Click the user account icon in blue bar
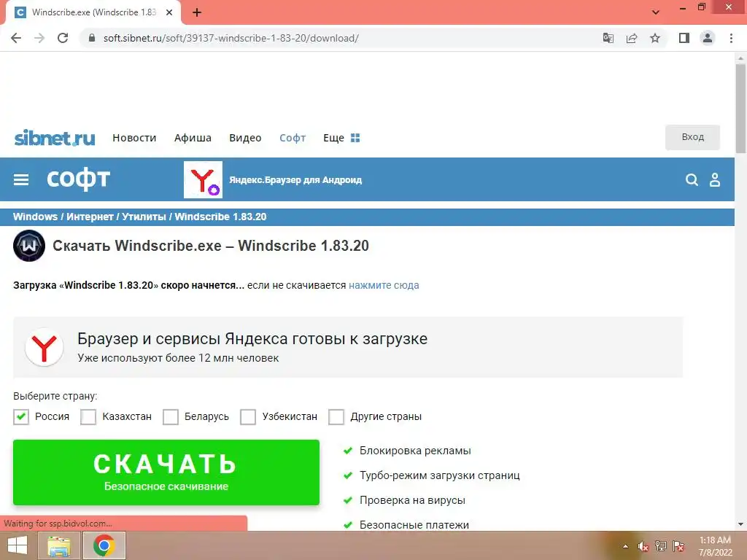 point(715,179)
